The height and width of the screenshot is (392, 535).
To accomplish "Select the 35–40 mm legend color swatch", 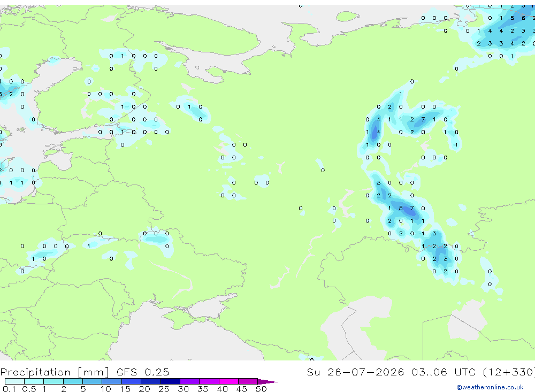I will [x=209, y=381].
